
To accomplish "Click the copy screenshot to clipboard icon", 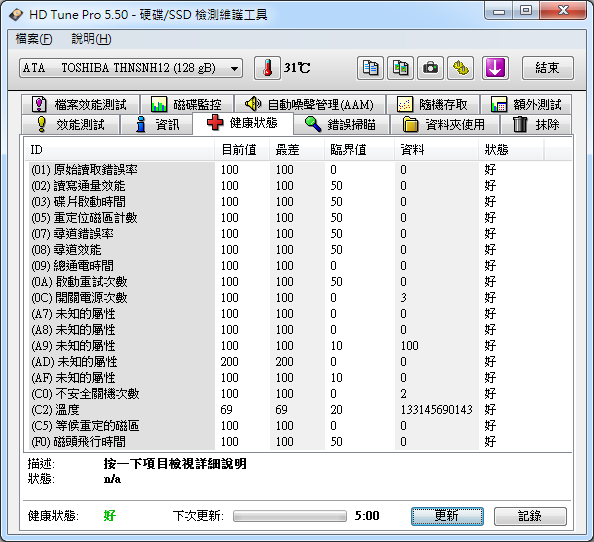I will (400, 68).
